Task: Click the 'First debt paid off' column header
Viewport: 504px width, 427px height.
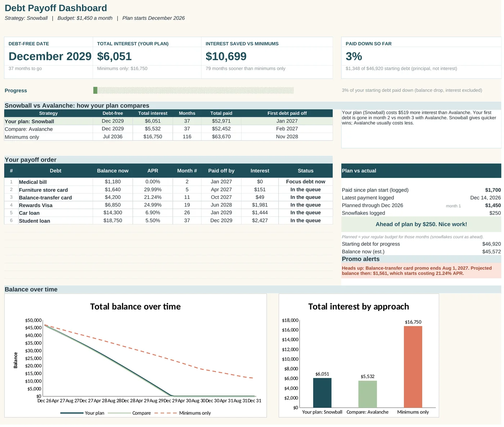Action: click(287, 113)
